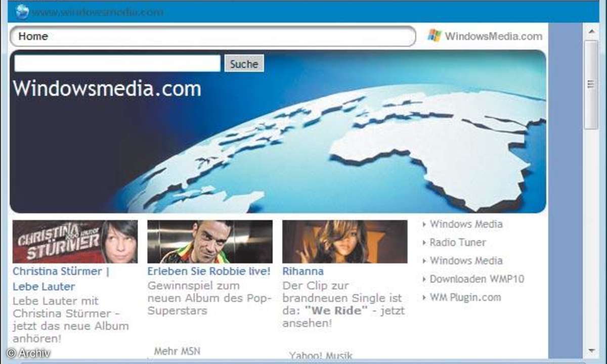Image resolution: width=607 pixels, height=364 pixels.
Task: Open the WM Plugin.com link
Action: (x=465, y=297)
